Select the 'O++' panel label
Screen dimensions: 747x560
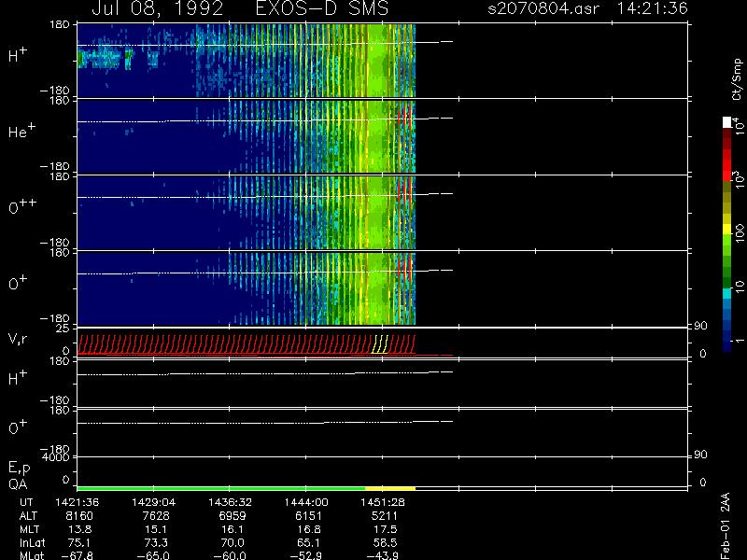pos(22,206)
